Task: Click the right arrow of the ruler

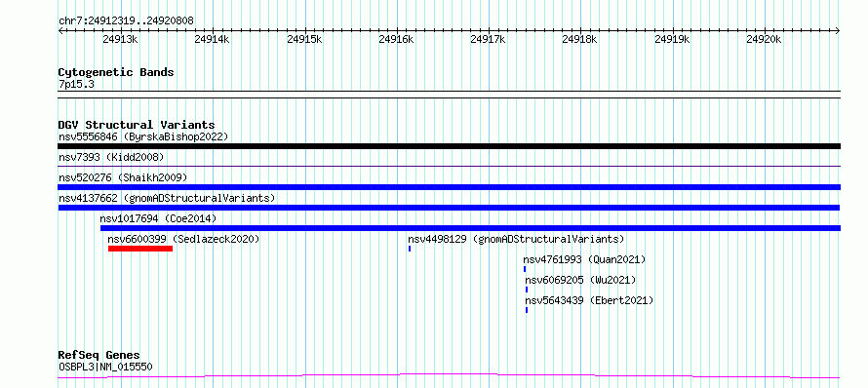Action: tap(838, 31)
